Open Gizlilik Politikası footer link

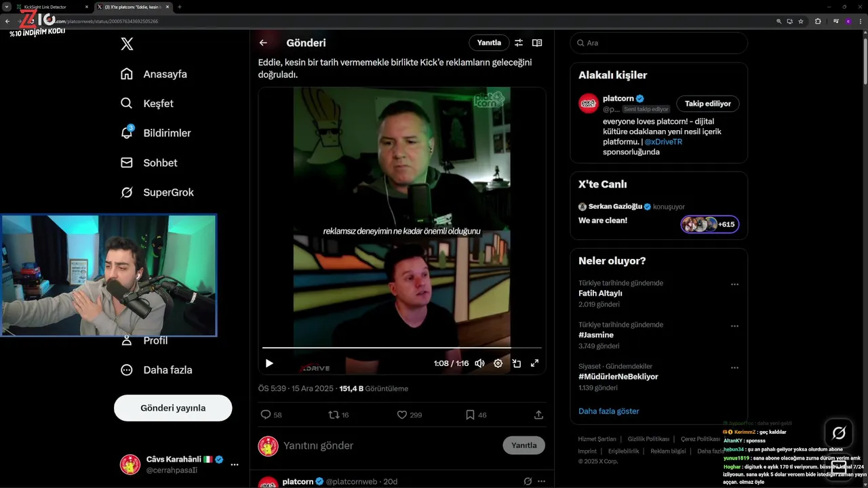click(648, 439)
